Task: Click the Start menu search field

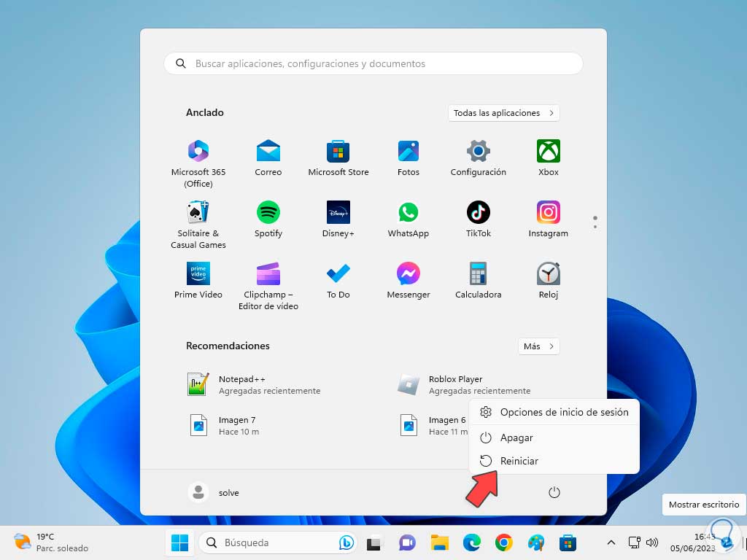Action: (x=373, y=63)
